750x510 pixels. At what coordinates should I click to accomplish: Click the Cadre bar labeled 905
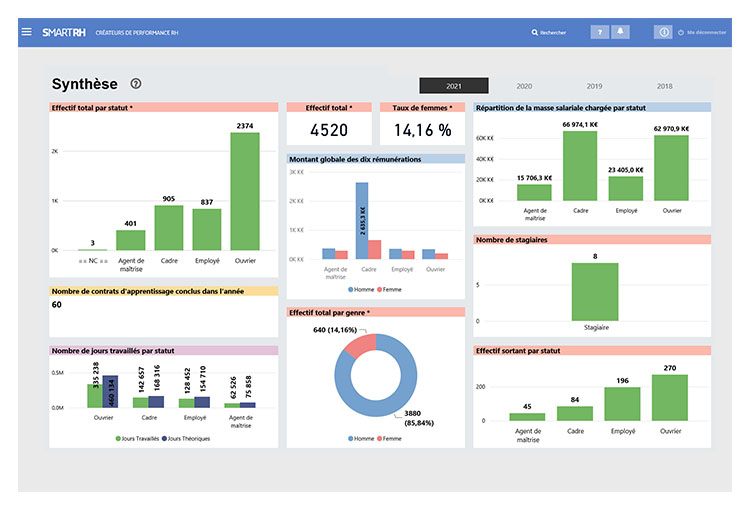(169, 228)
